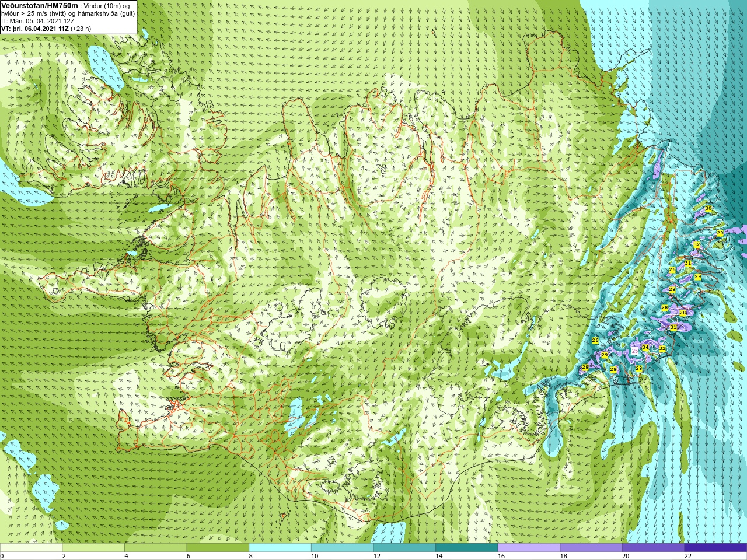The image size is (747, 560).
Task: Click the above-22 m/s dark indigo legend swatch
Action: click(x=716, y=548)
